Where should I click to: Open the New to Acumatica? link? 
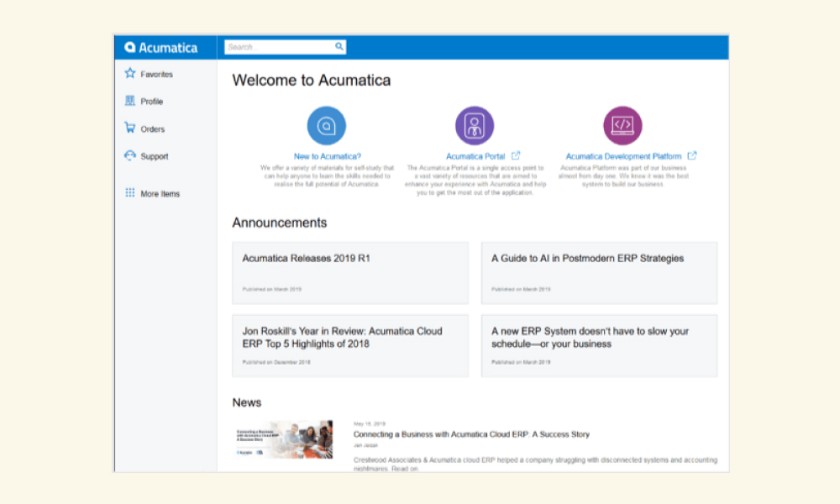328,156
